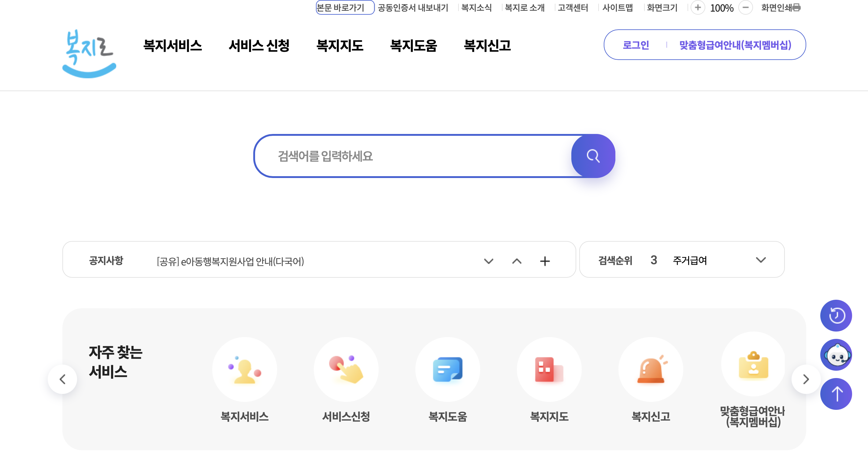Click the 로그인 button
This screenshot has width=868, height=460.
point(636,45)
